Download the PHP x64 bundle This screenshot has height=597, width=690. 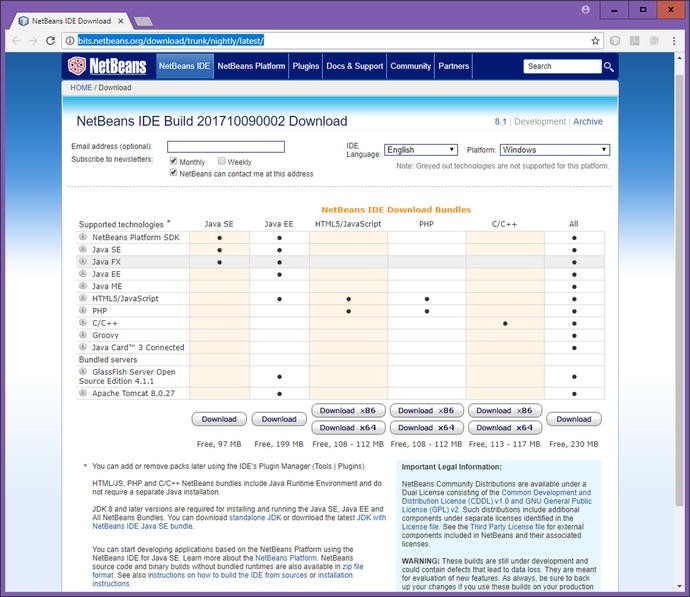426,428
